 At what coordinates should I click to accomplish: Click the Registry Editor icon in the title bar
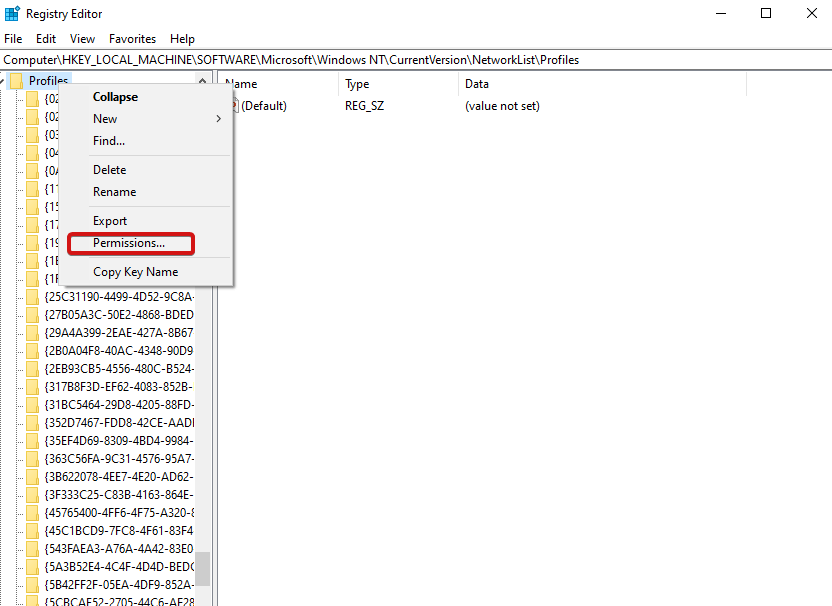(13, 13)
